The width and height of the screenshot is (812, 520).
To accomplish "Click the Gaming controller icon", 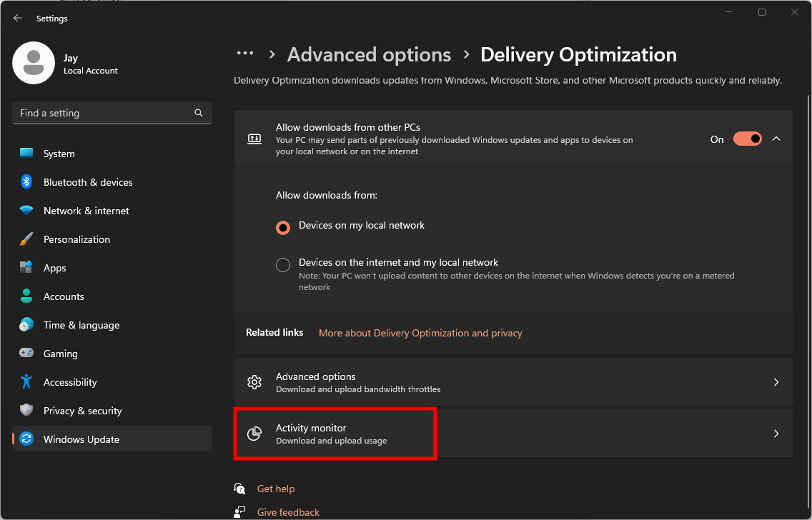I will (26, 353).
